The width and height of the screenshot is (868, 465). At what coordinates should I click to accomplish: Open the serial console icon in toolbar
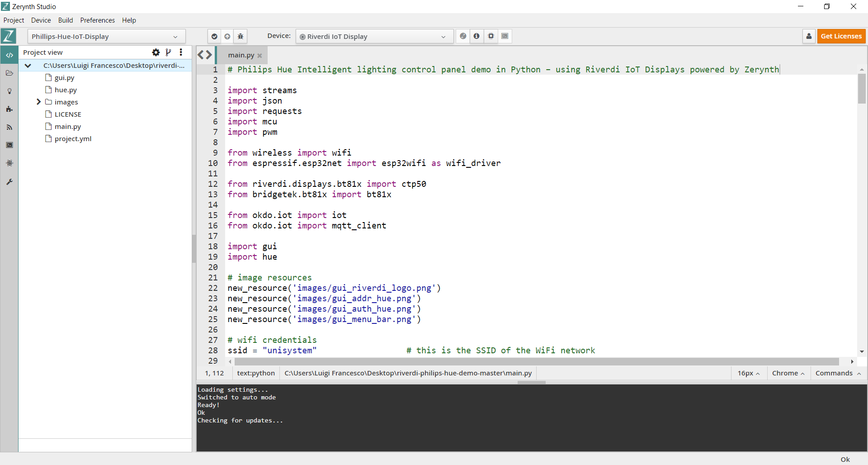(x=505, y=36)
